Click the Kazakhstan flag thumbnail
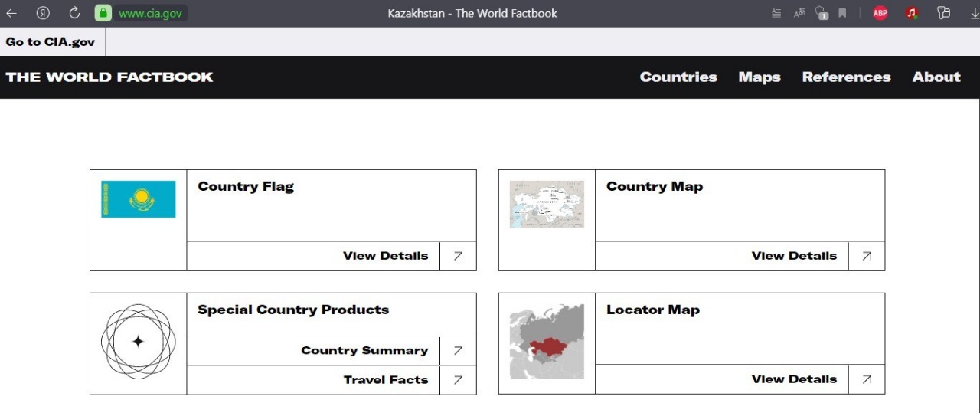The height and width of the screenshot is (413, 980). pyautogui.click(x=139, y=199)
